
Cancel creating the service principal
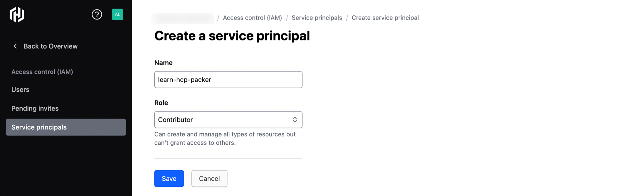tap(209, 178)
